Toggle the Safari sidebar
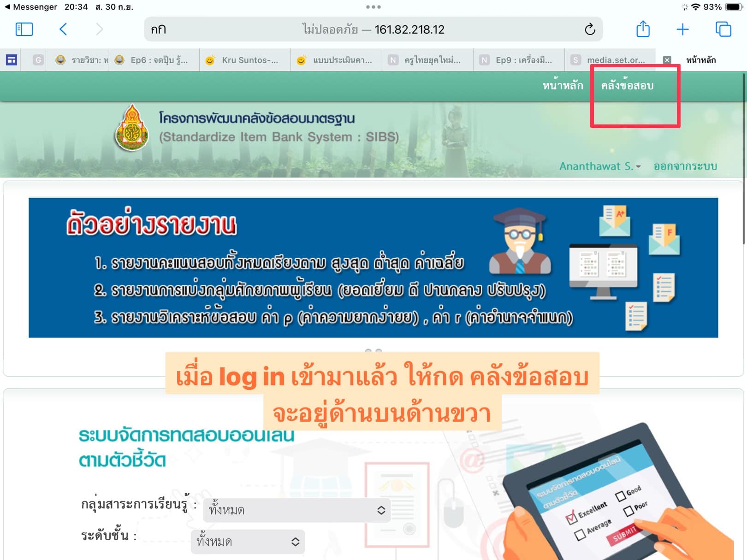The image size is (747, 560). point(24,29)
